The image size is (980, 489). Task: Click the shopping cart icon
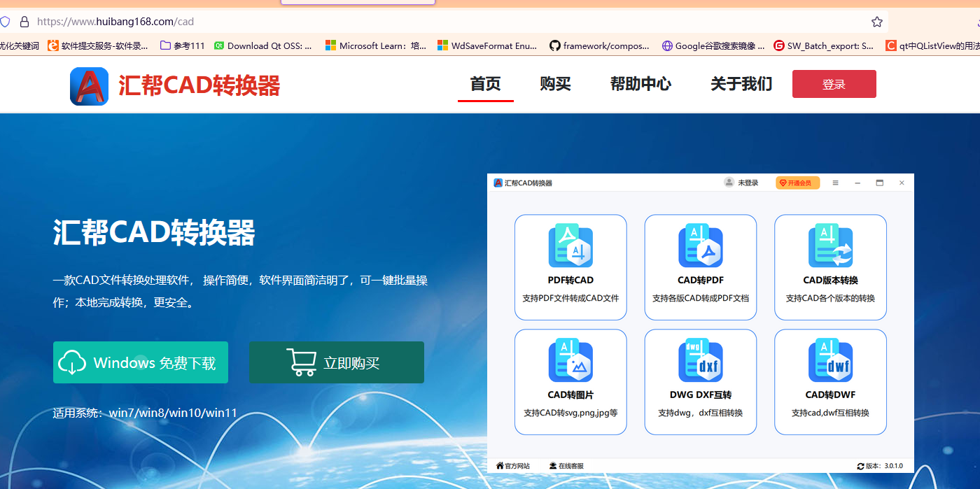tap(301, 362)
